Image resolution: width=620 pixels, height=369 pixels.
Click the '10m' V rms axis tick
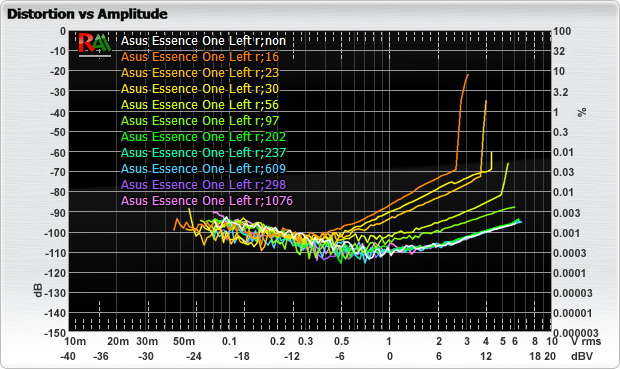[75, 341]
